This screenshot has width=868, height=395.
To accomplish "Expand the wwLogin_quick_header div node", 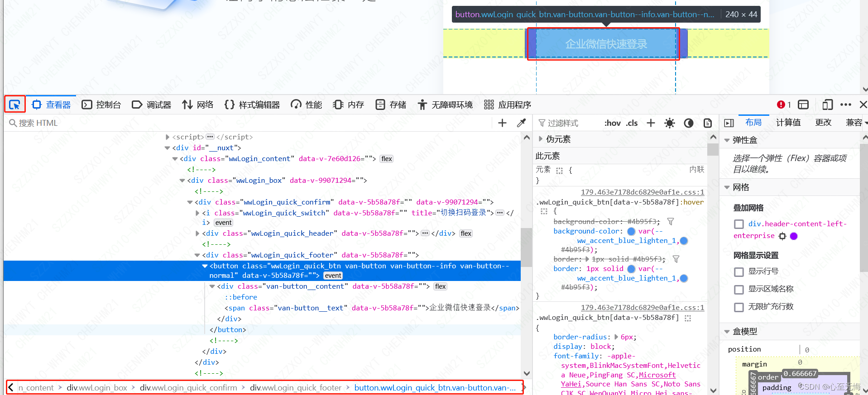I will point(198,233).
